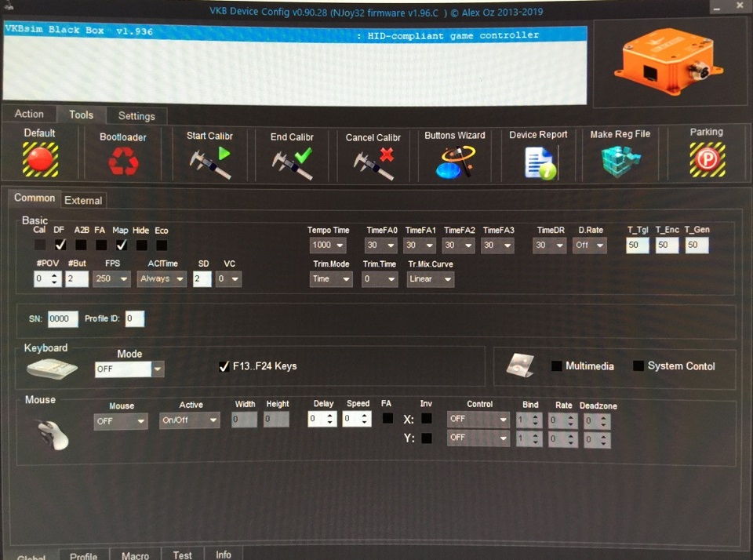Finish calibration with End Calibr icon
753x560 pixels.
pos(292,163)
